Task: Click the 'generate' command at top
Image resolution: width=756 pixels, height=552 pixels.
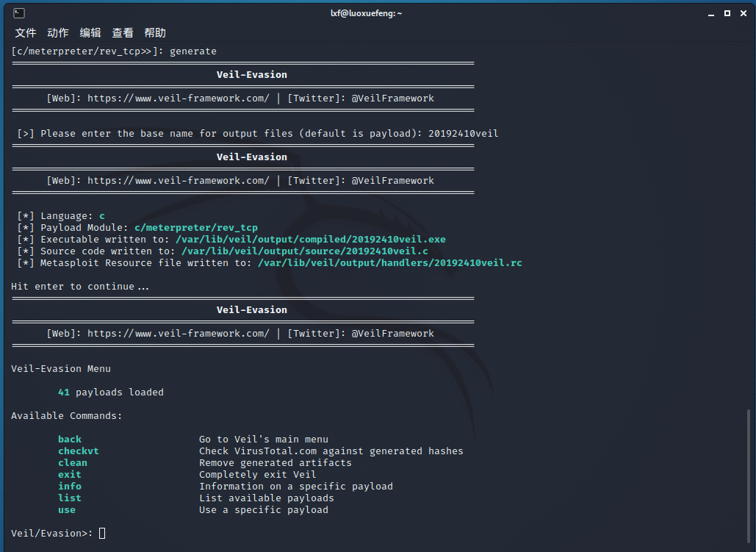Action: 192,51
